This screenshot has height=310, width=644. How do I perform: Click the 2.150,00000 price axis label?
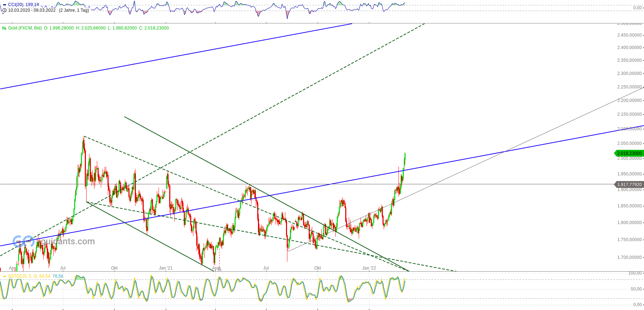(x=629, y=114)
